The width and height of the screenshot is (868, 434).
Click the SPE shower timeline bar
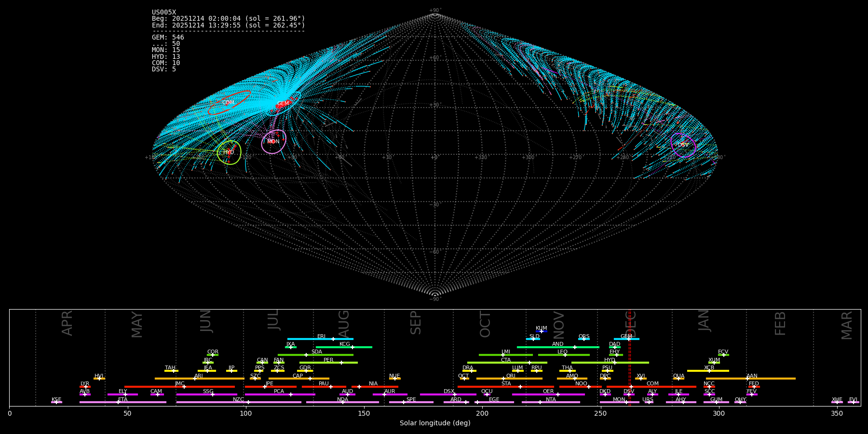click(411, 402)
